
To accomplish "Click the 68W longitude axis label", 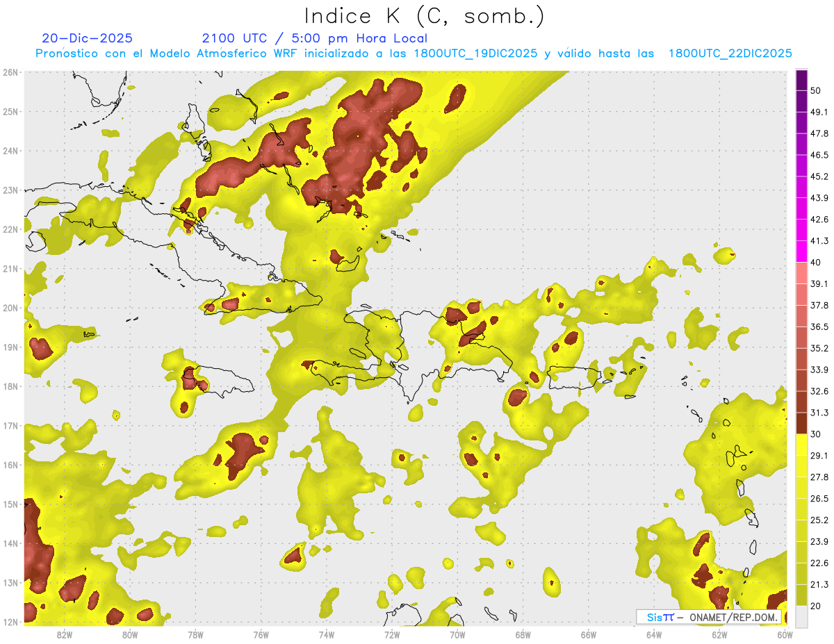I will 523,634.
